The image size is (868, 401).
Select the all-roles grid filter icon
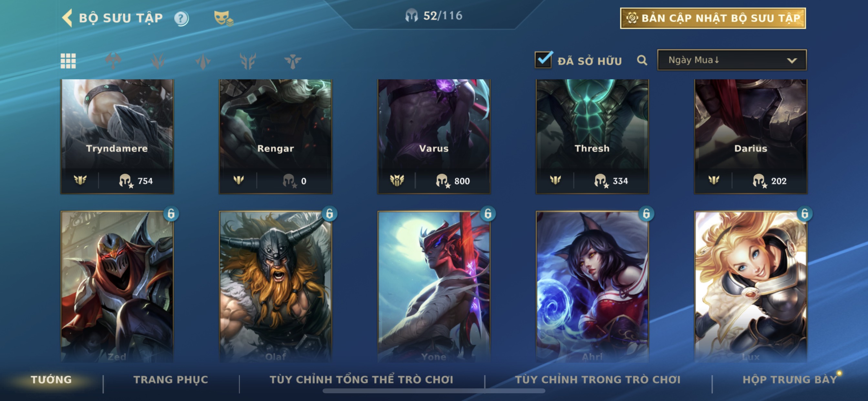(68, 61)
